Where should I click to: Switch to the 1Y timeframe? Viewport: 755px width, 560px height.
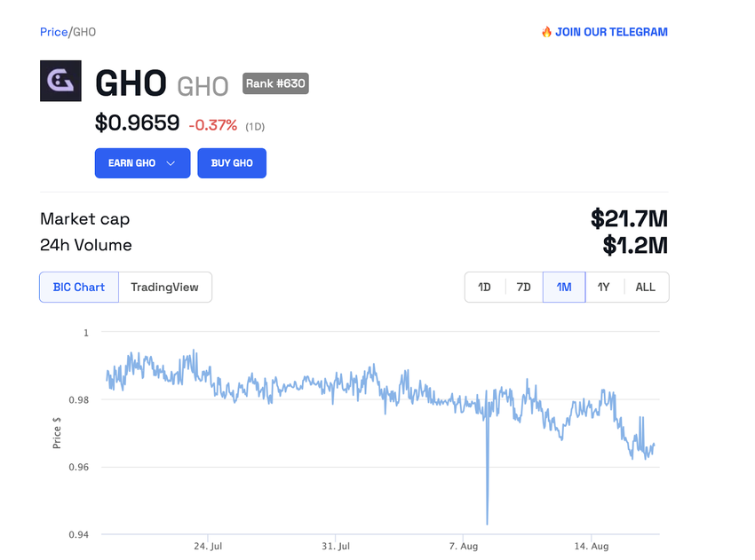[604, 287]
